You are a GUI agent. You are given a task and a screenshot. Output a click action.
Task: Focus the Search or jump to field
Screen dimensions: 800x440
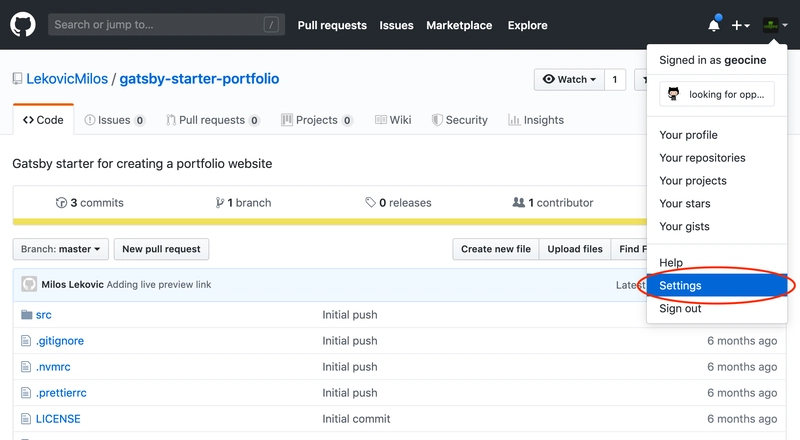(x=166, y=25)
